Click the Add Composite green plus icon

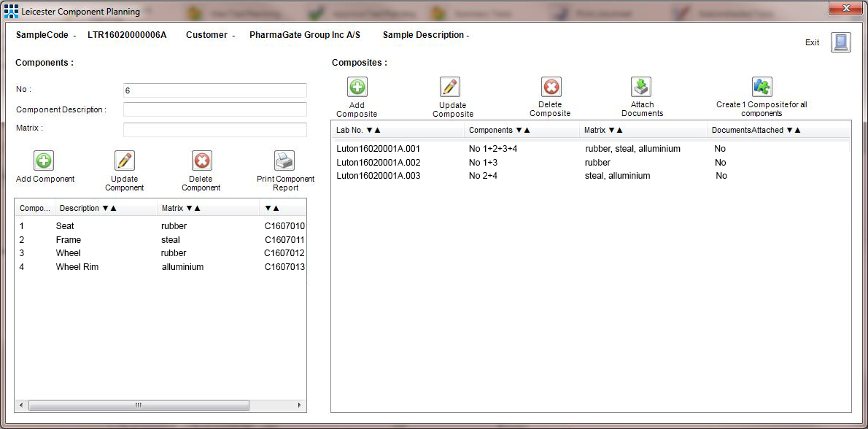click(357, 88)
